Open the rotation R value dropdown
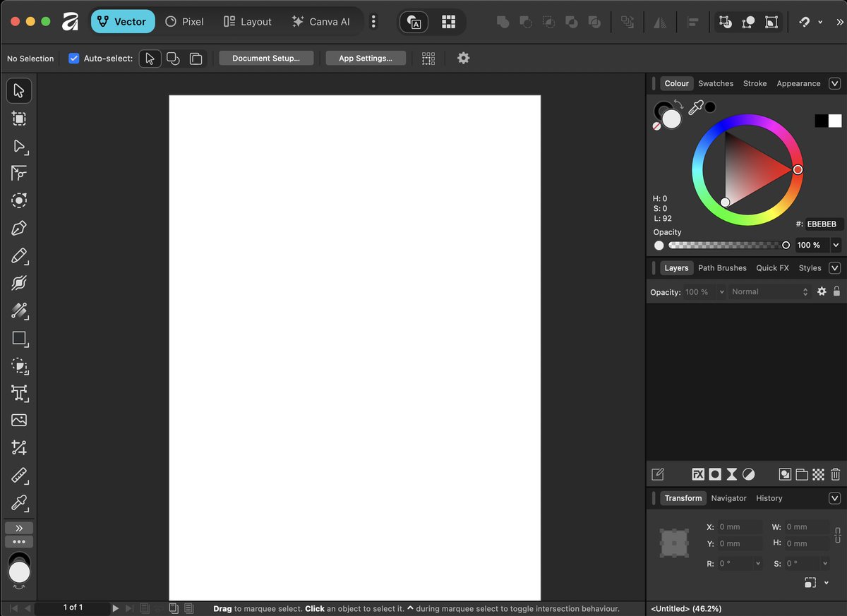 click(x=758, y=564)
